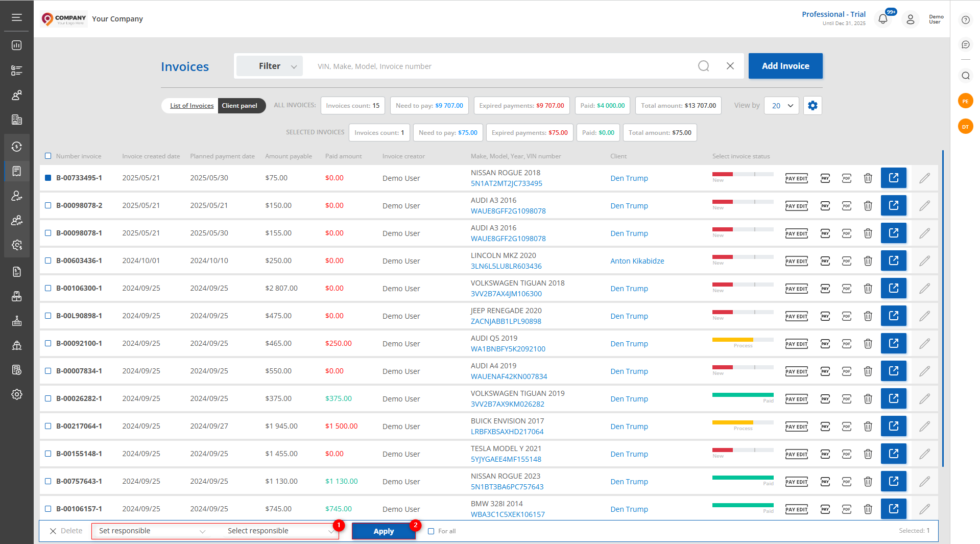Image resolution: width=980 pixels, height=544 pixels.
Task: Click the search magnifier in the search bar
Action: 704,66
